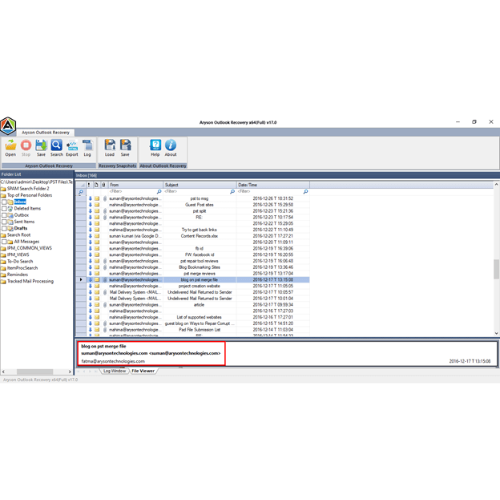Tick the Inbox folder checkbox
Viewport: 500px width, 500px height.
4,202
